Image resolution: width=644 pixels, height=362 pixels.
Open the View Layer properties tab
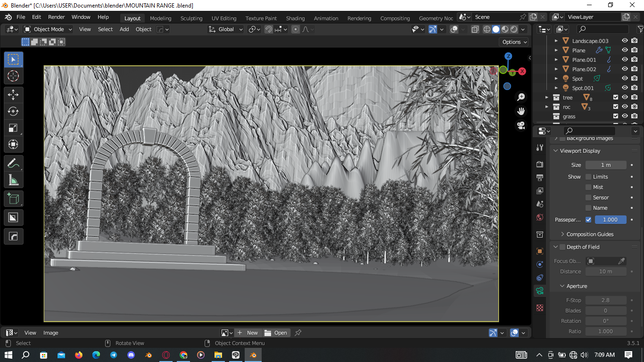pos(540,191)
